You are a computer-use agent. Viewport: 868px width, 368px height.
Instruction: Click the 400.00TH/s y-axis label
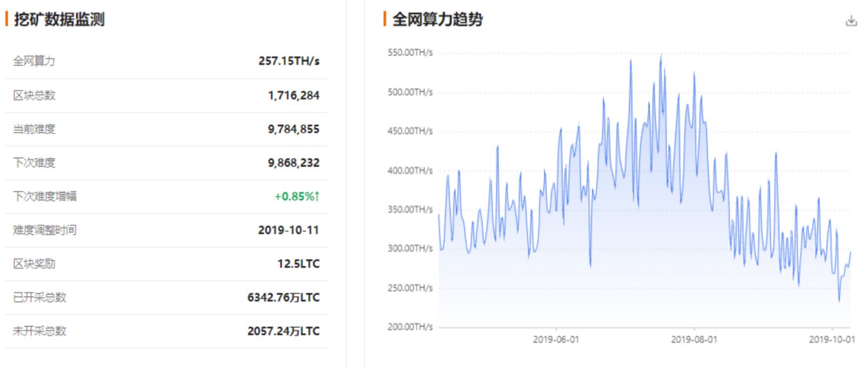[x=410, y=171]
